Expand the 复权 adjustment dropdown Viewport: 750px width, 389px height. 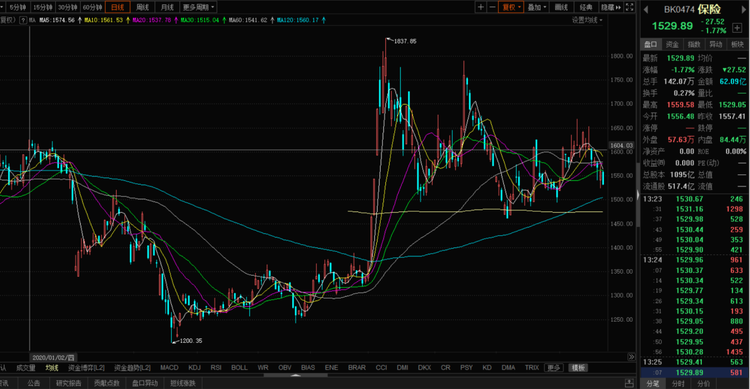(x=511, y=7)
